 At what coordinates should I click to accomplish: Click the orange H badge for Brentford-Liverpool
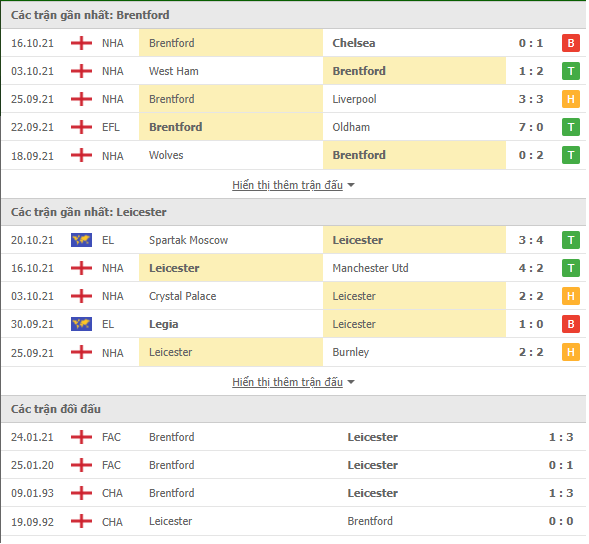570,99
